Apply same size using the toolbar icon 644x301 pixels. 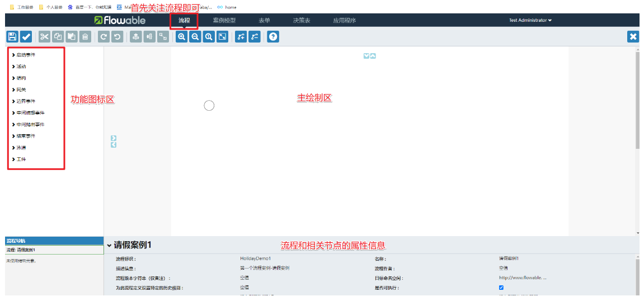point(163,36)
